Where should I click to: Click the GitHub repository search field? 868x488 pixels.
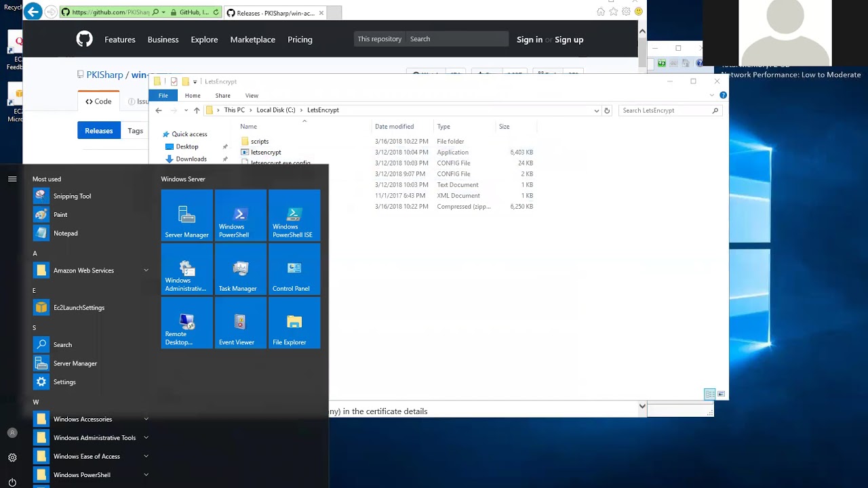(x=457, y=39)
